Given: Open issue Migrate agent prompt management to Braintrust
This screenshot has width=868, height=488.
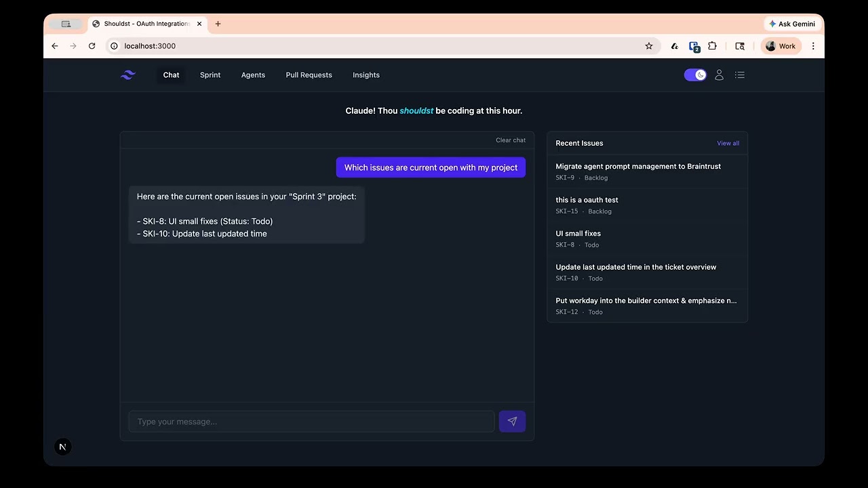Looking at the screenshot, I should pos(648,171).
